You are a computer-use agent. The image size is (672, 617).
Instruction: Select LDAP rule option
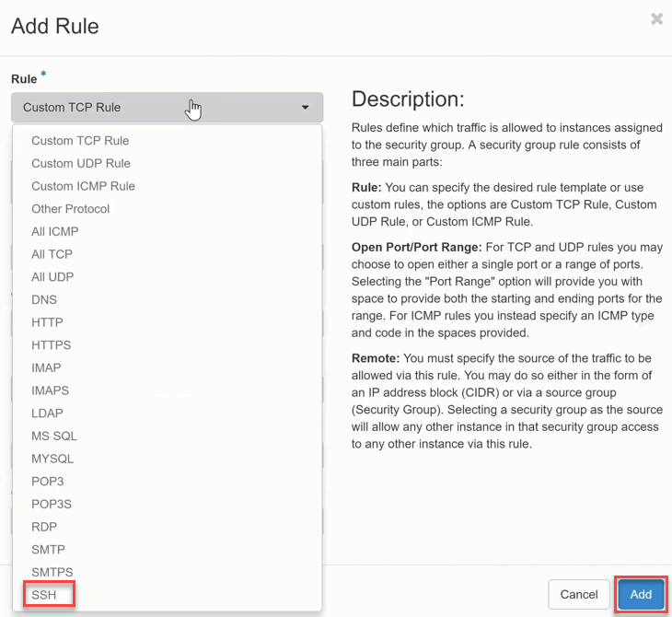(47, 413)
